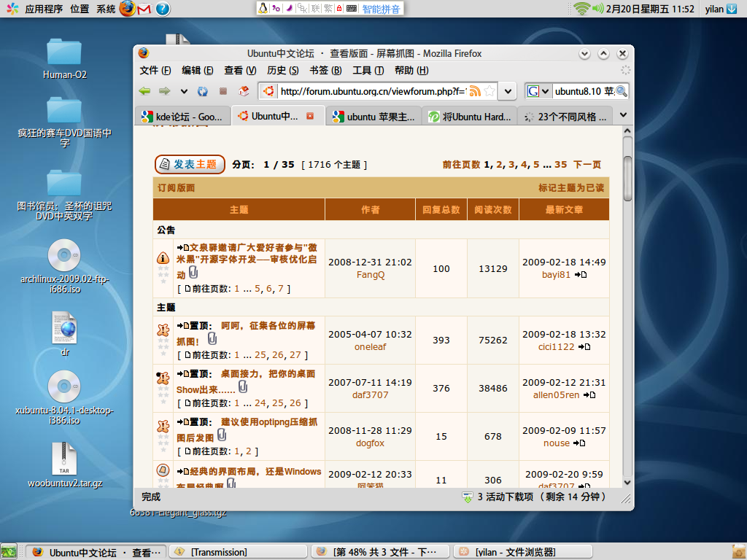Image resolution: width=747 pixels, height=560 pixels.
Task: Go forward using the green right arrow
Action: pos(165,91)
